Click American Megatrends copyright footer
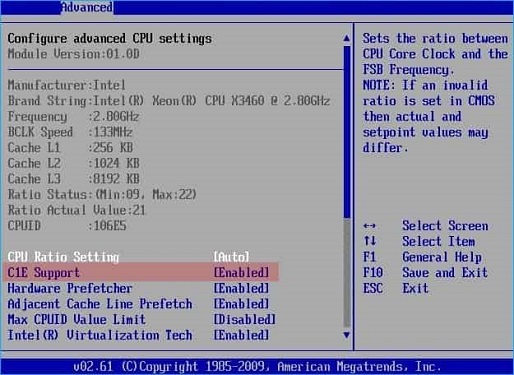This screenshot has width=514, height=375. coord(257,367)
